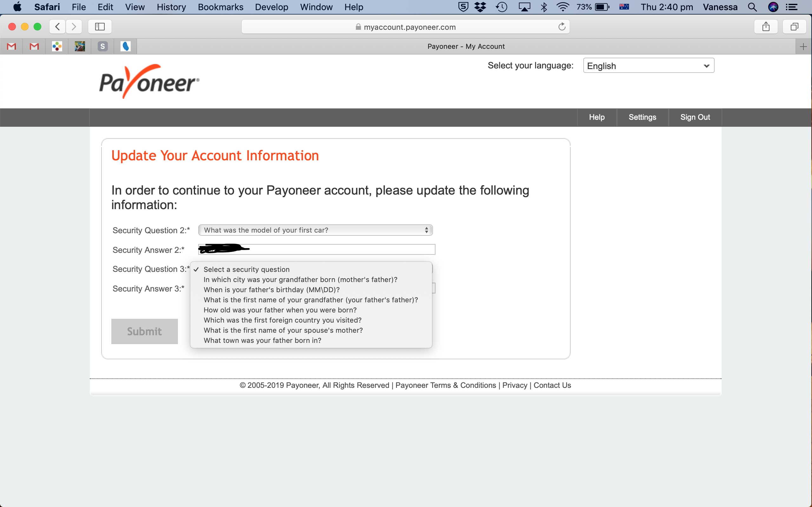This screenshot has height=507, width=812.
Task: Sign out of the Payoneer account
Action: (695, 117)
